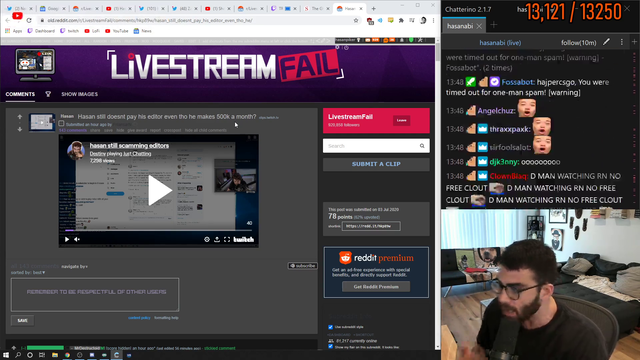Upvote the Hasan editor post
Screen dimensions: 640x360
[x=20, y=117]
